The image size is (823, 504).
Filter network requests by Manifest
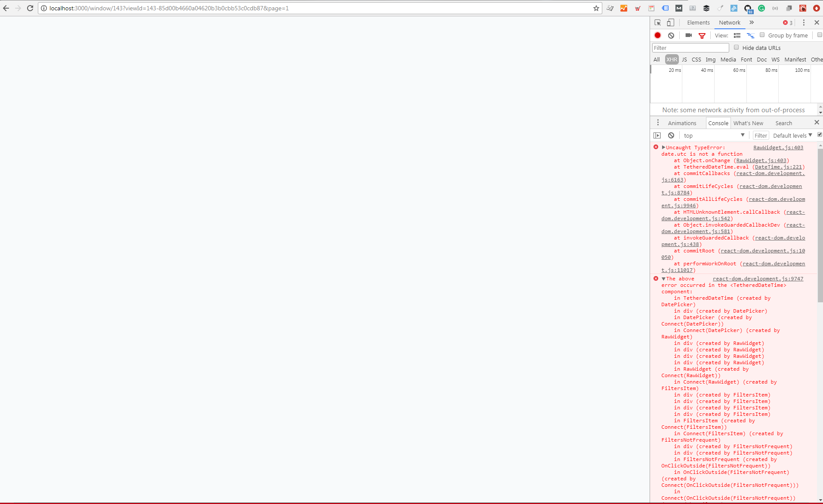(x=795, y=59)
